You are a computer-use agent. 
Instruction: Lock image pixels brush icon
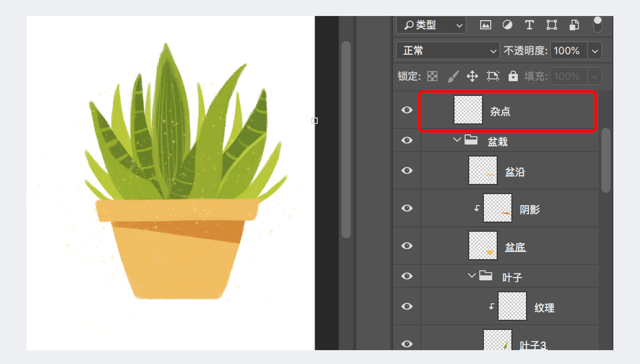coord(452,76)
